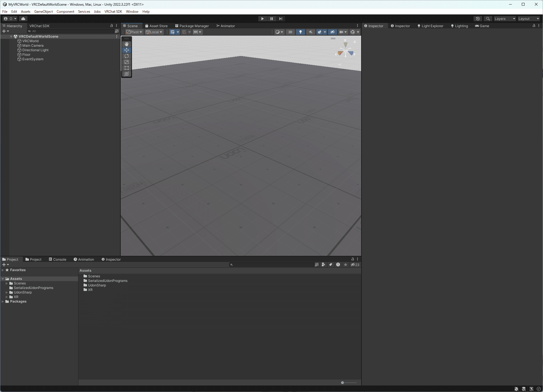Switch to the Light Explorer tab
Viewport: 543px width, 392px height.
coord(430,26)
